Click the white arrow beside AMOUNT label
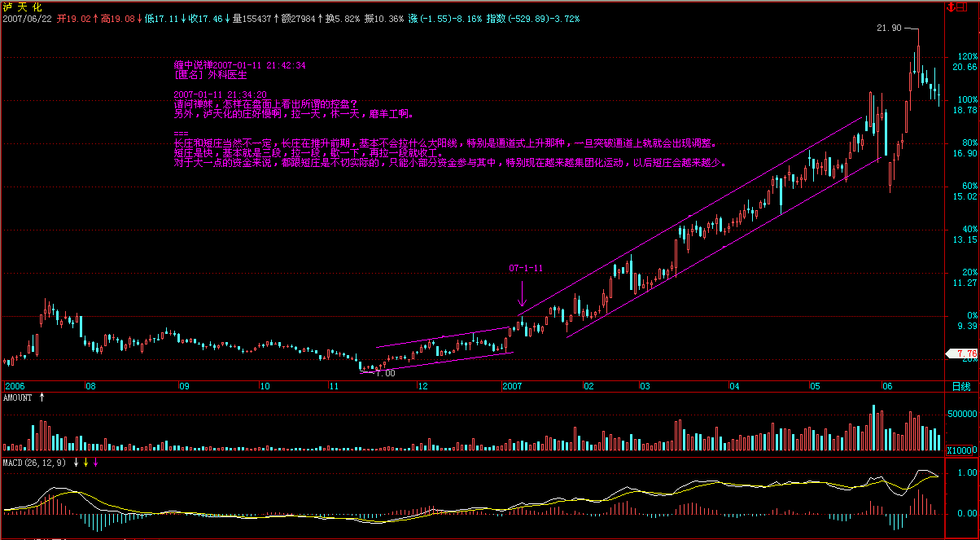The height and width of the screenshot is (540, 980). pyautogui.click(x=42, y=397)
